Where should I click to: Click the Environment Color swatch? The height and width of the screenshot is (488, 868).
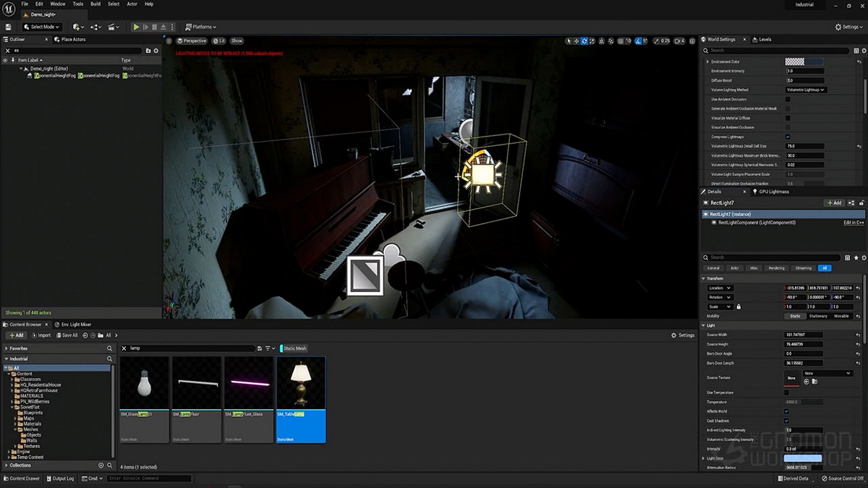point(804,61)
